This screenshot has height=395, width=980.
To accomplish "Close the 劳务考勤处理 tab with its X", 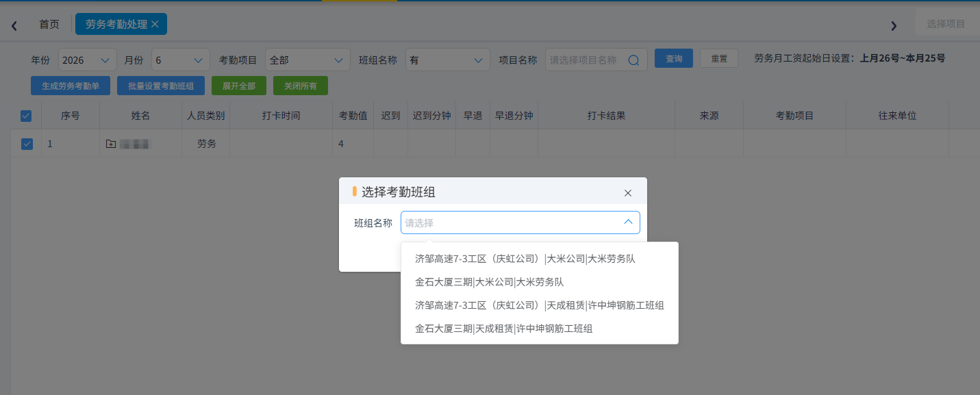I will click(x=155, y=24).
